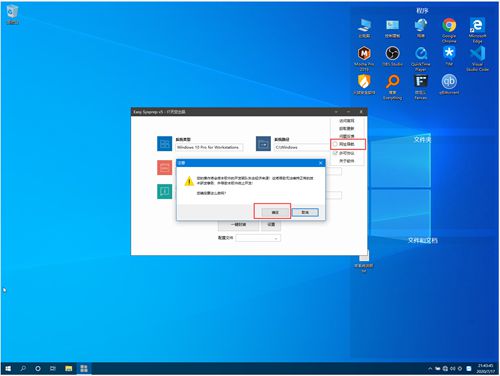Toggle the red-highlighted menu option
The height and width of the screenshot is (376, 500).
coord(347,144)
